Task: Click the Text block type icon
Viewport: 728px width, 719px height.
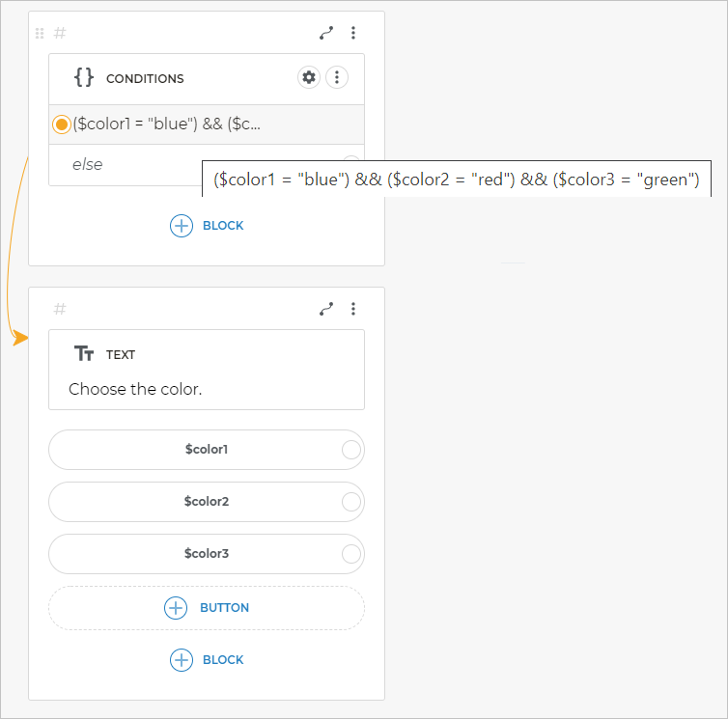Action: pyautogui.click(x=84, y=354)
